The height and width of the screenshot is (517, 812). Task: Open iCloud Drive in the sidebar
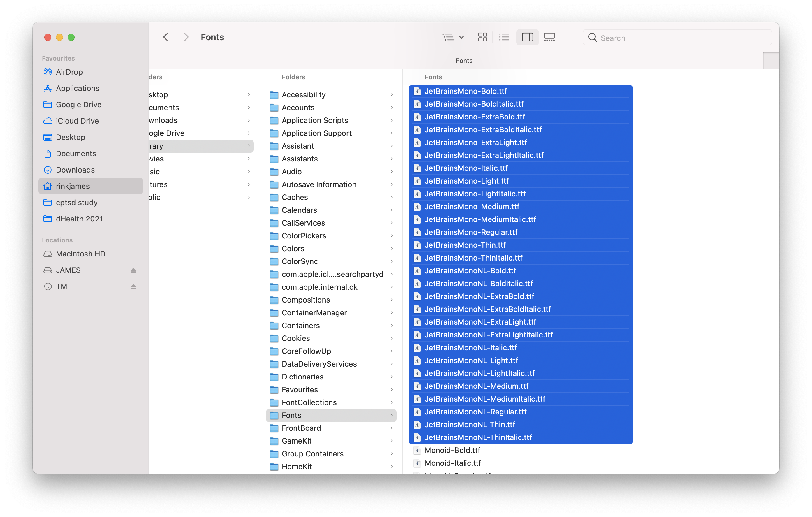[x=77, y=121]
